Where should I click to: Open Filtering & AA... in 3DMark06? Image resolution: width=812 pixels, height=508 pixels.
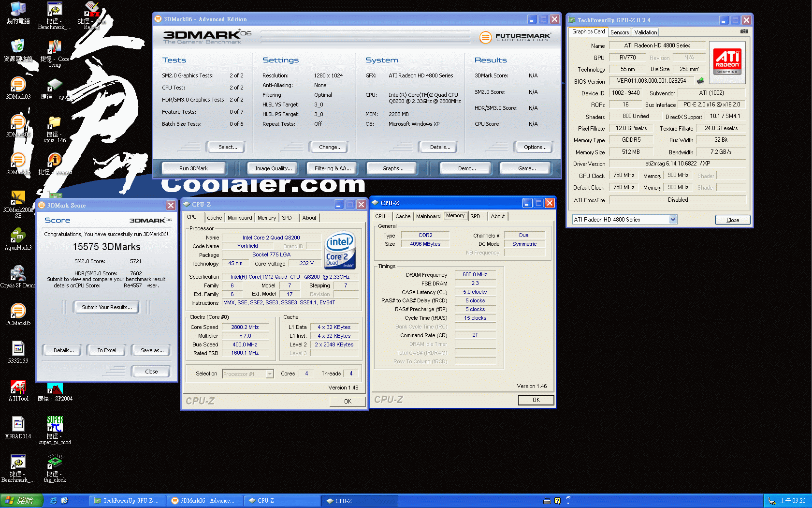click(333, 168)
